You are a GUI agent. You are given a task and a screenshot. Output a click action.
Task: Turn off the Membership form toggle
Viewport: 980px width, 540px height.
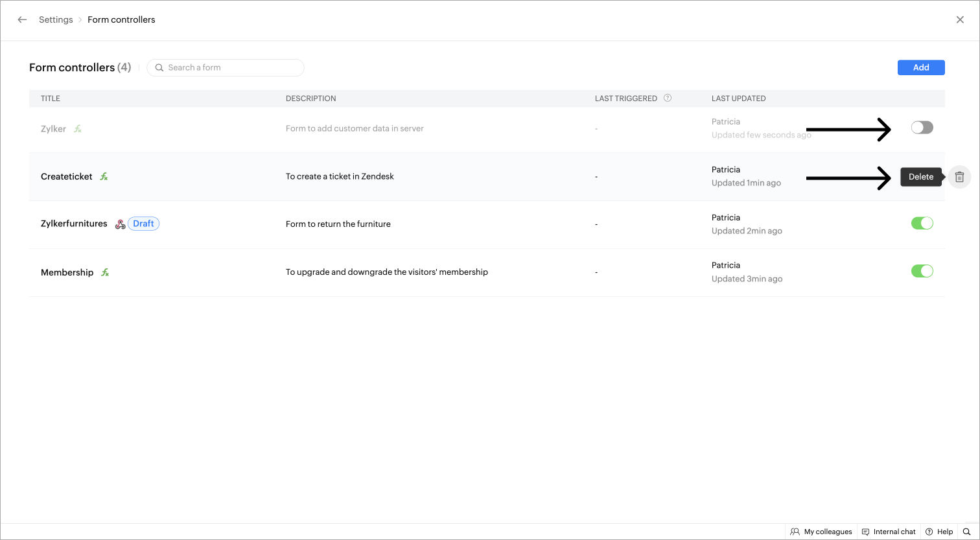point(922,271)
